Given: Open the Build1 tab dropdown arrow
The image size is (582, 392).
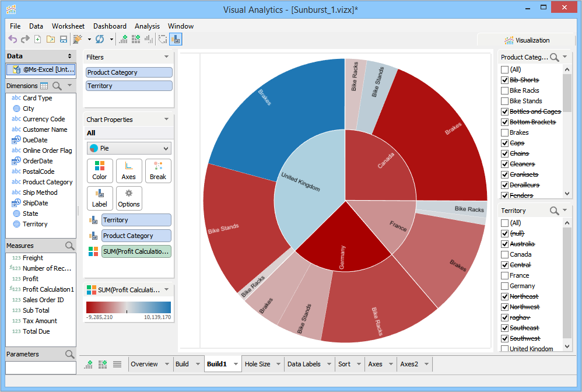Looking at the screenshot, I should pos(236,364).
